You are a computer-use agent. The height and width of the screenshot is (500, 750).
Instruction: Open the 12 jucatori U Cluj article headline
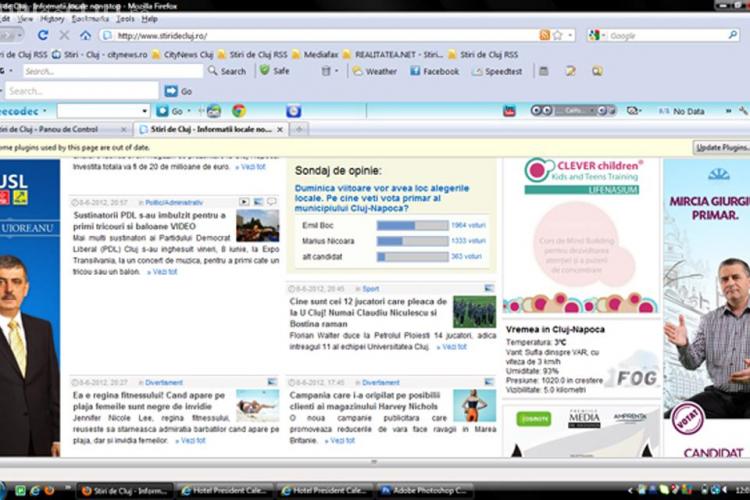[368, 312]
